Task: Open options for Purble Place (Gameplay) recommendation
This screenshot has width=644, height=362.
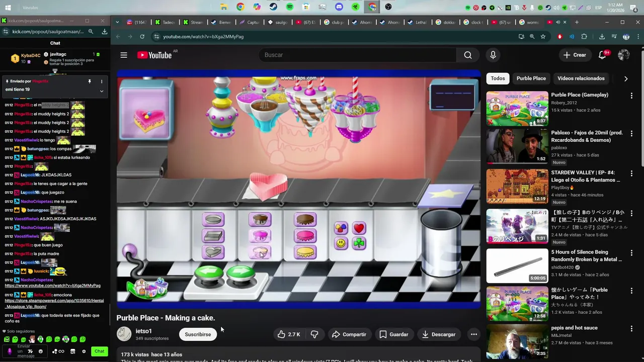Action: pos(631,96)
